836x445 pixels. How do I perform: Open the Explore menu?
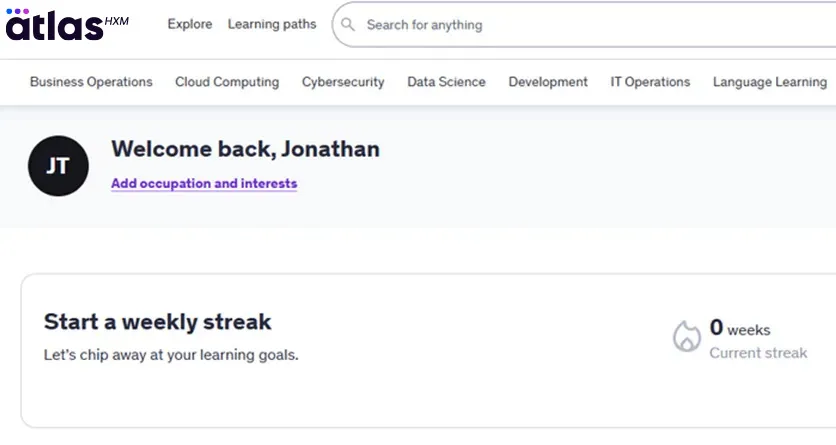tap(190, 25)
